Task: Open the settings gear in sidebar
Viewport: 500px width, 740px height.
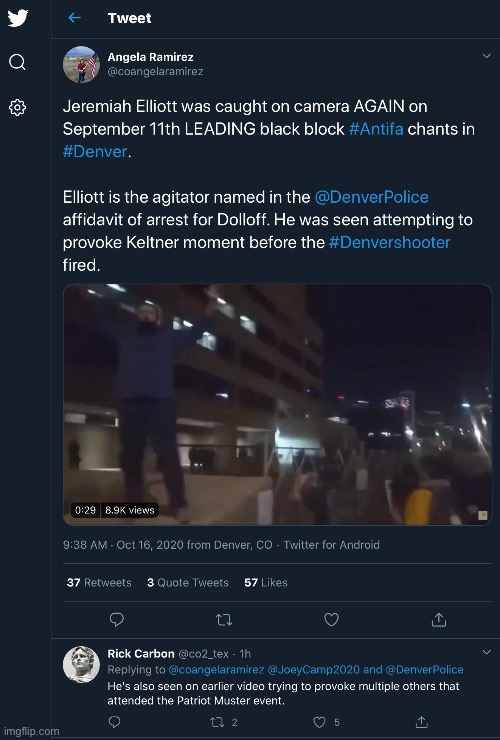Action: [17, 108]
